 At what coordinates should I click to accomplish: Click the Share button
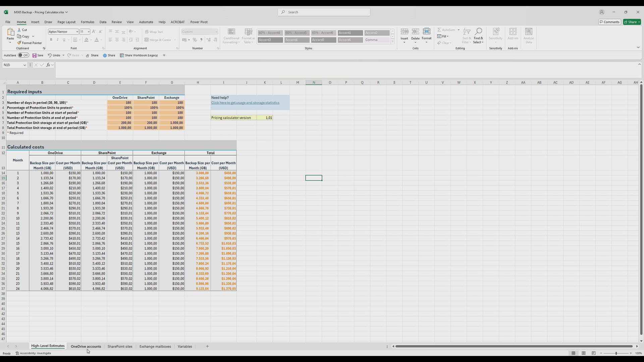pos(632,22)
